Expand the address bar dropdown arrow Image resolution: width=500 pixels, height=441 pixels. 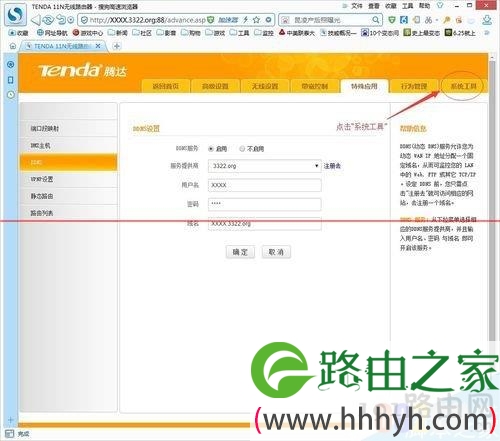point(268,20)
